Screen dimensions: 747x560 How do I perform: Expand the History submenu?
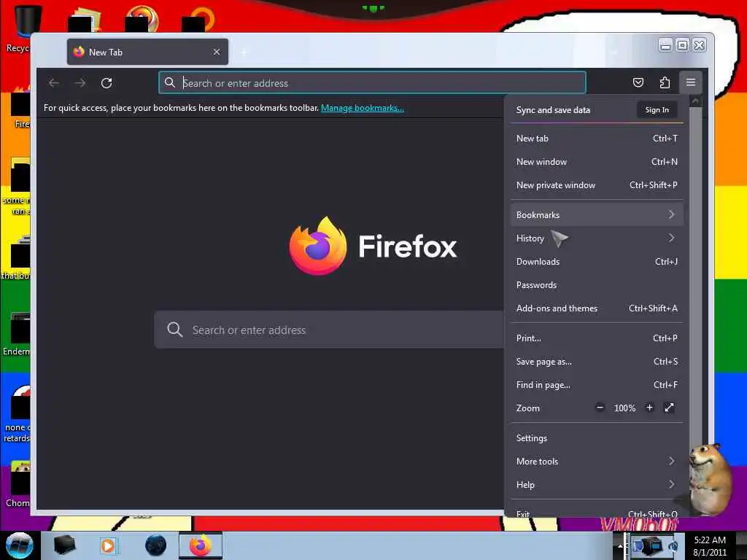[597, 238]
